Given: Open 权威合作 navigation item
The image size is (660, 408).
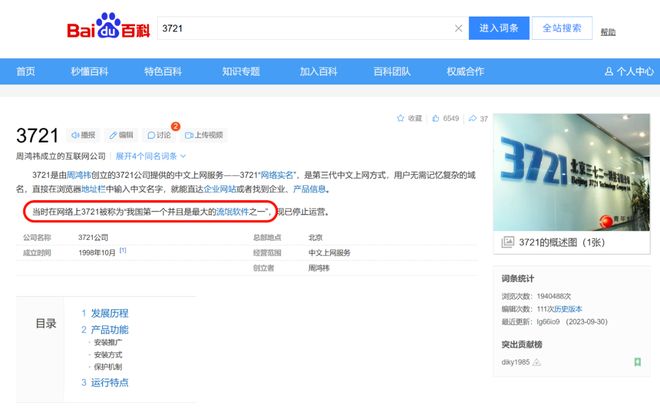Looking at the screenshot, I should 465,72.
